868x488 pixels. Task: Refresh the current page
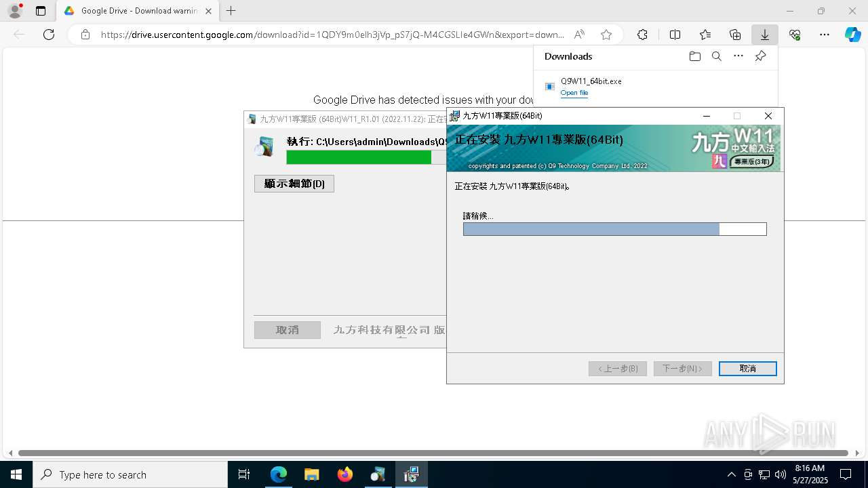click(x=49, y=35)
